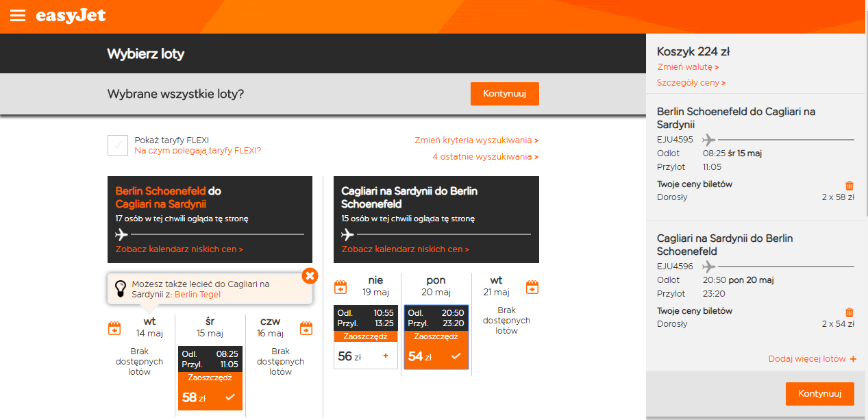Click flight number EJU4596

tap(675, 267)
